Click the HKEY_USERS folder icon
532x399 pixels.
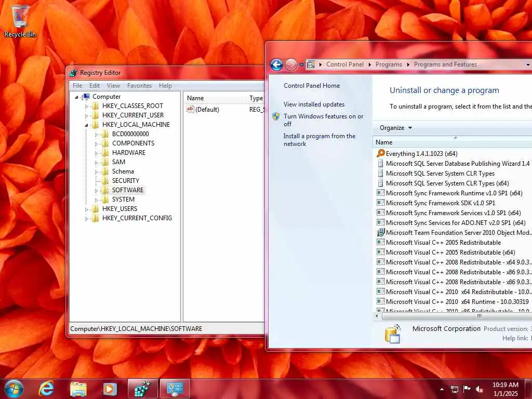pos(96,209)
